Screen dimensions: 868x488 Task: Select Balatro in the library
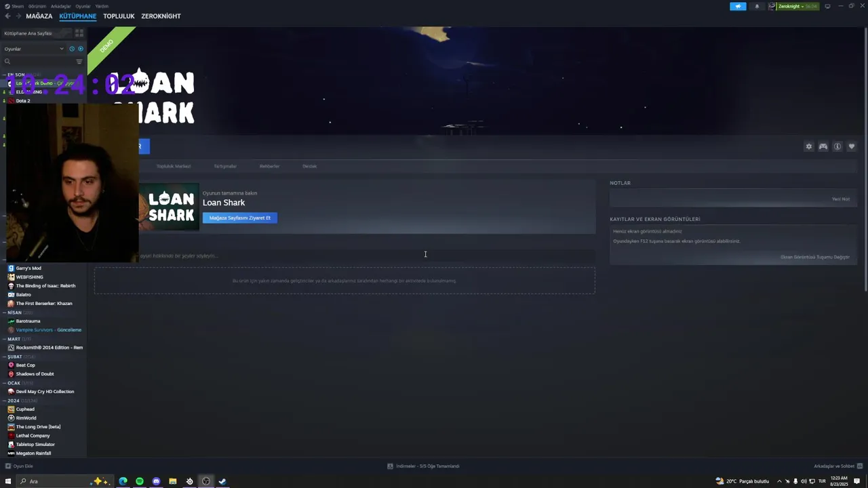coord(23,294)
